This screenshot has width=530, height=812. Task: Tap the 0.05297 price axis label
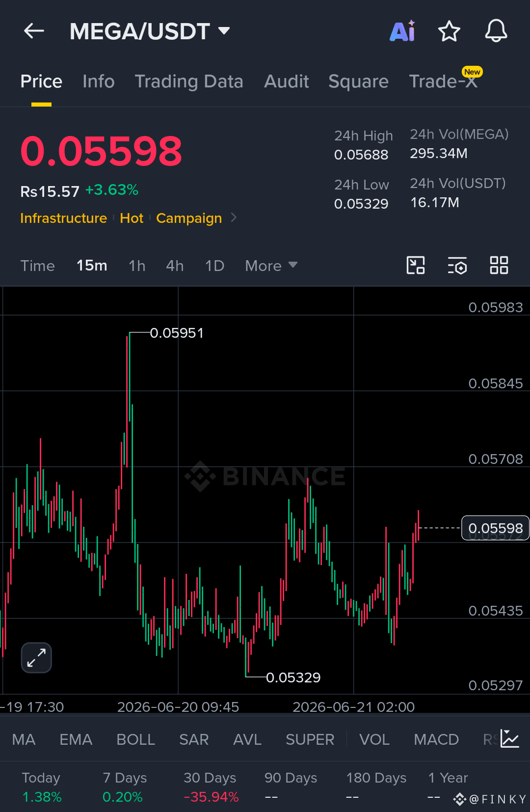click(496, 685)
